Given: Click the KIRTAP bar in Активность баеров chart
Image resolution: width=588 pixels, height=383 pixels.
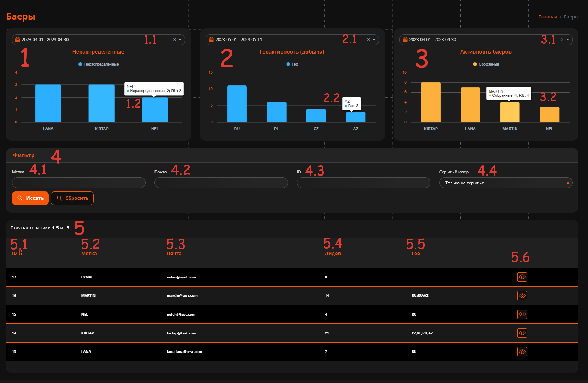Looking at the screenshot, I should [x=431, y=102].
